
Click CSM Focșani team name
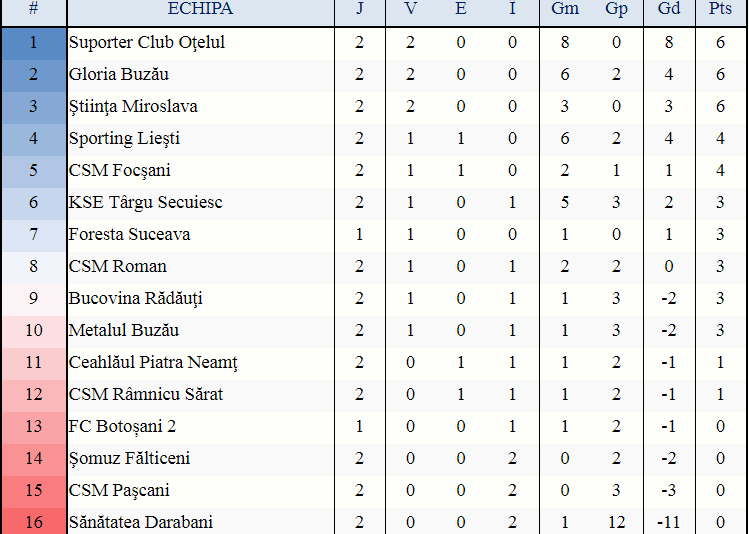point(119,170)
